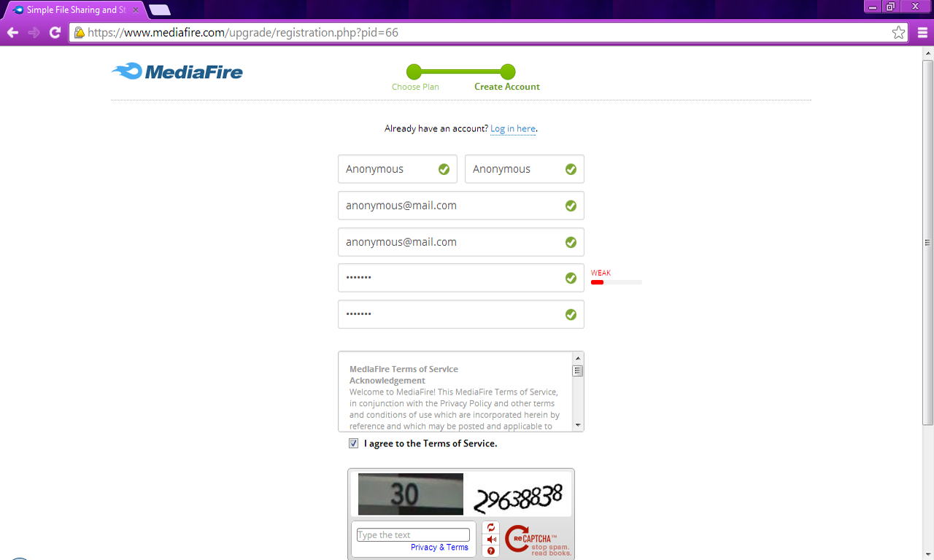The width and height of the screenshot is (934, 560).
Task: Click the Log in here link
Action: coord(513,128)
